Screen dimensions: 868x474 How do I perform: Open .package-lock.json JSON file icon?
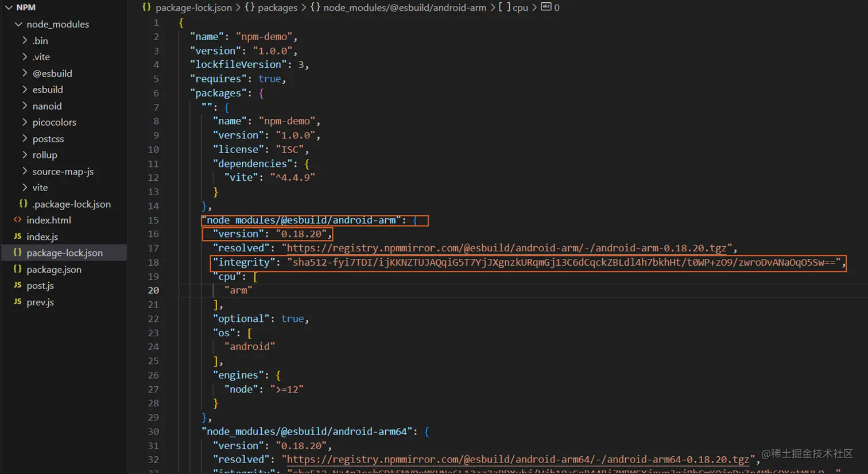tap(24, 204)
